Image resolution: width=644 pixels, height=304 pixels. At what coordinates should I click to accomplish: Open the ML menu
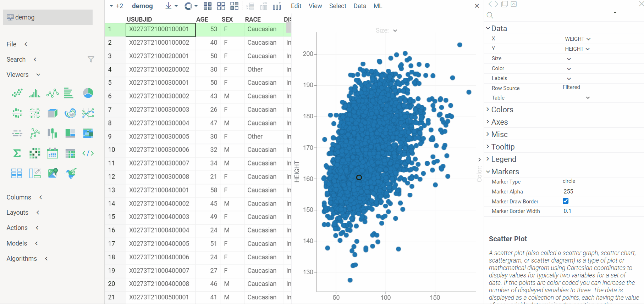378,6
